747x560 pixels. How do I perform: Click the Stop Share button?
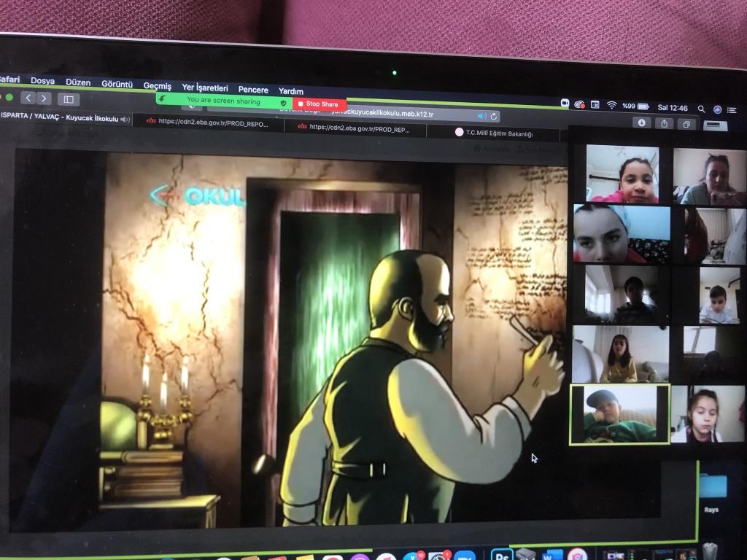pyautogui.click(x=321, y=104)
